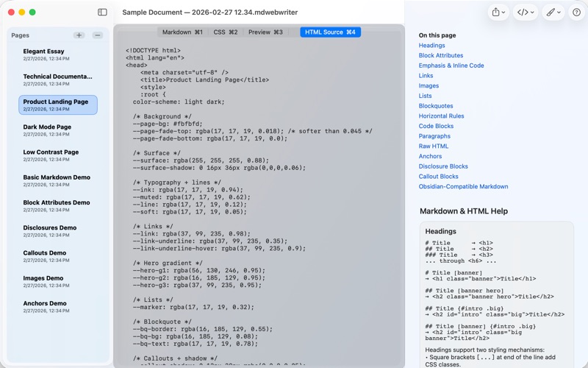Open the paintbrush style dropdown

tap(553, 12)
